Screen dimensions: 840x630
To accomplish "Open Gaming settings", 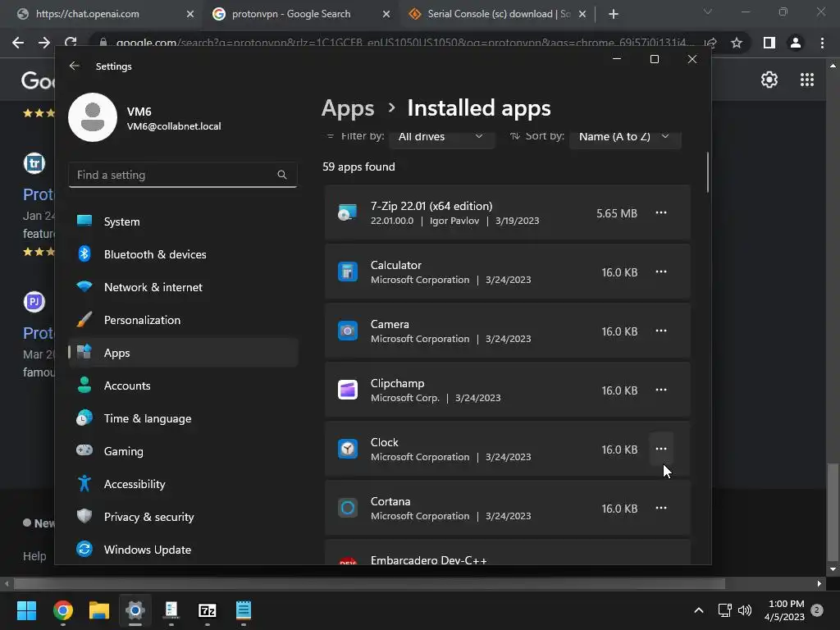I will [x=183, y=451].
